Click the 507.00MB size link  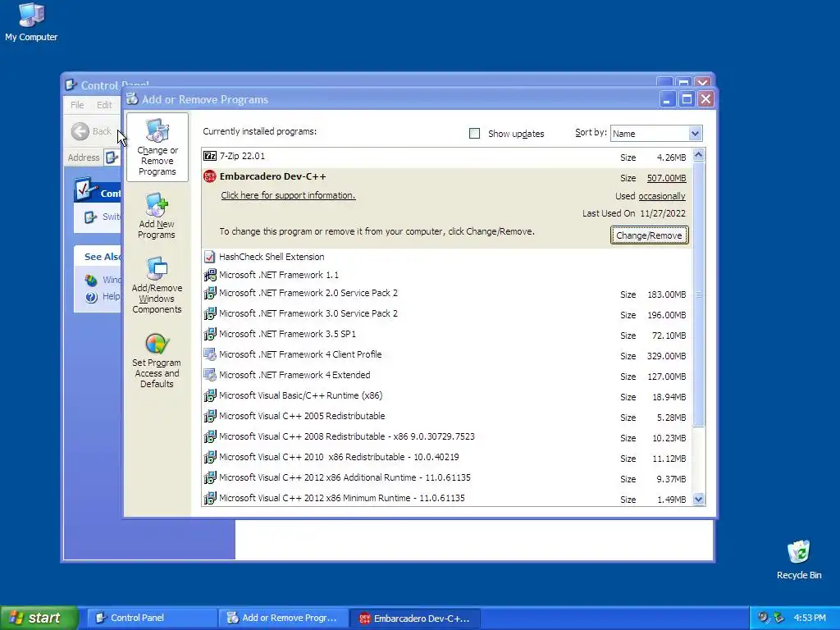[x=666, y=178]
